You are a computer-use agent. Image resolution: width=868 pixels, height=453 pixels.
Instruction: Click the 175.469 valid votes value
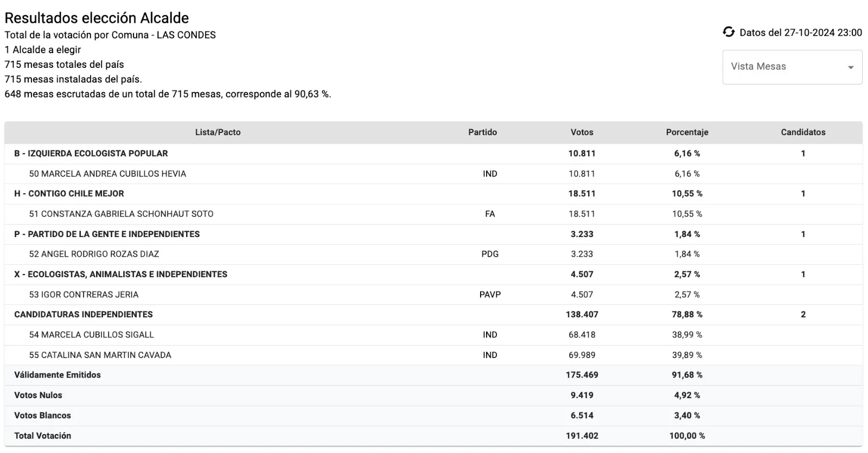[x=582, y=375]
